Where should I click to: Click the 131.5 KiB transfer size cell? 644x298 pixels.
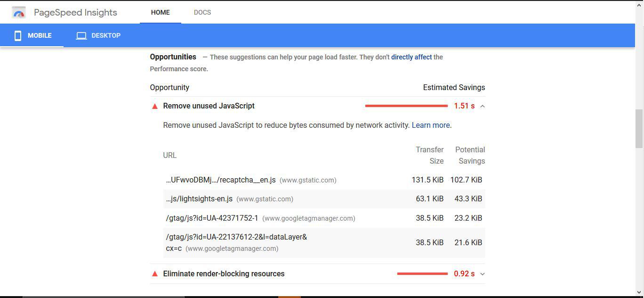click(427, 180)
